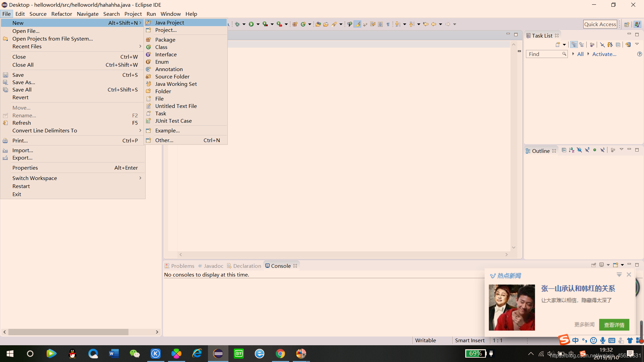Toggle Hide Completed Tasks in Task List
The width and height of the screenshot is (644, 362).
602,45
